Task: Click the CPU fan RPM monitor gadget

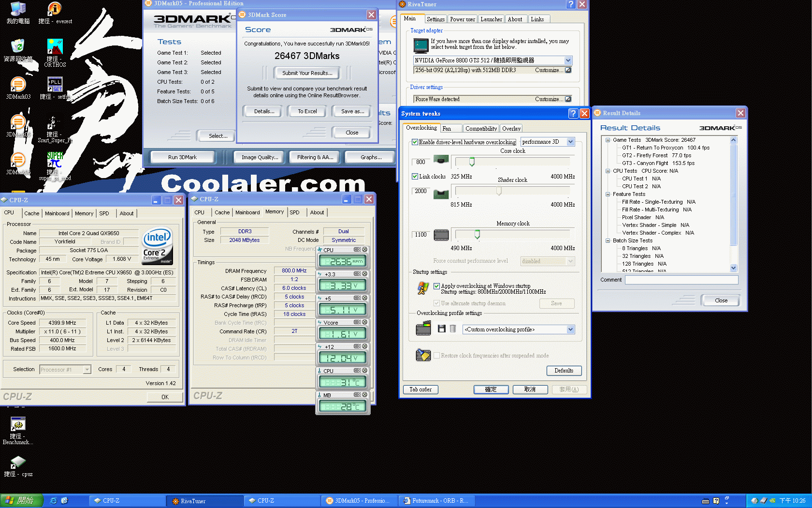Action: coord(343,258)
